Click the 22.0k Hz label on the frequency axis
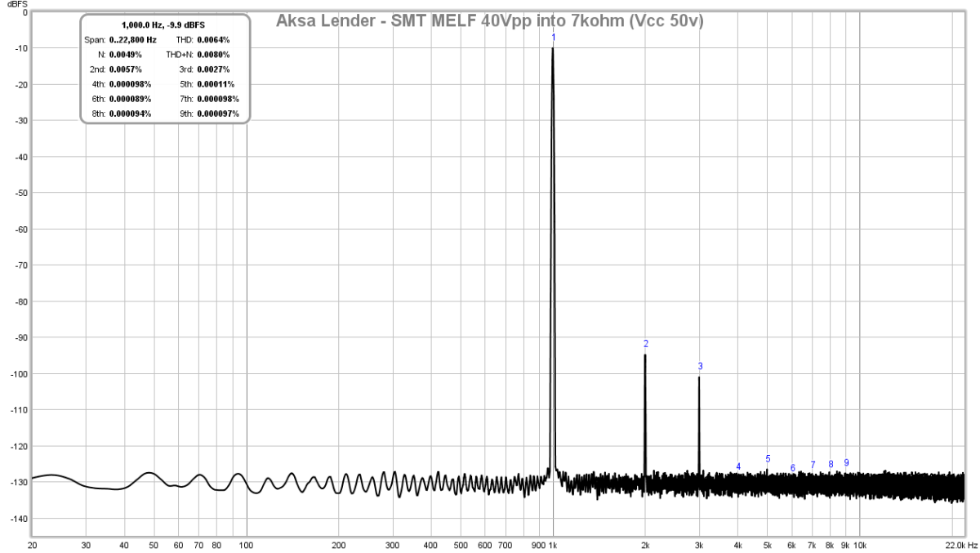Screen dimensions: 980x553 tap(960, 544)
